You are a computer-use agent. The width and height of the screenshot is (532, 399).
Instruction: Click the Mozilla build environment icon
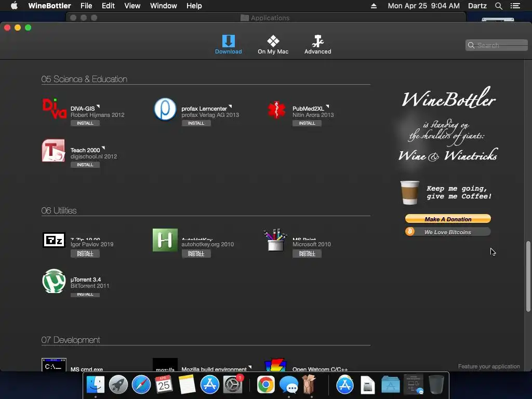click(x=165, y=365)
